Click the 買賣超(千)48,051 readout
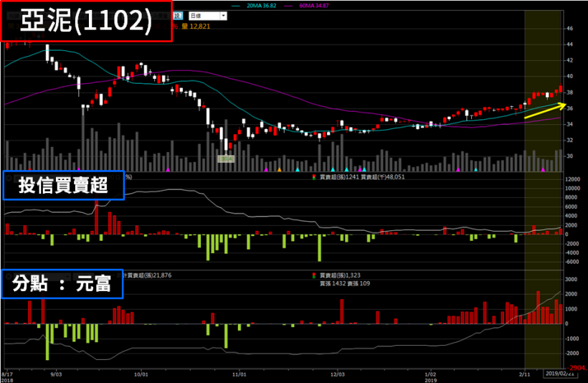Screen dimensions: 588x383 click(383, 177)
